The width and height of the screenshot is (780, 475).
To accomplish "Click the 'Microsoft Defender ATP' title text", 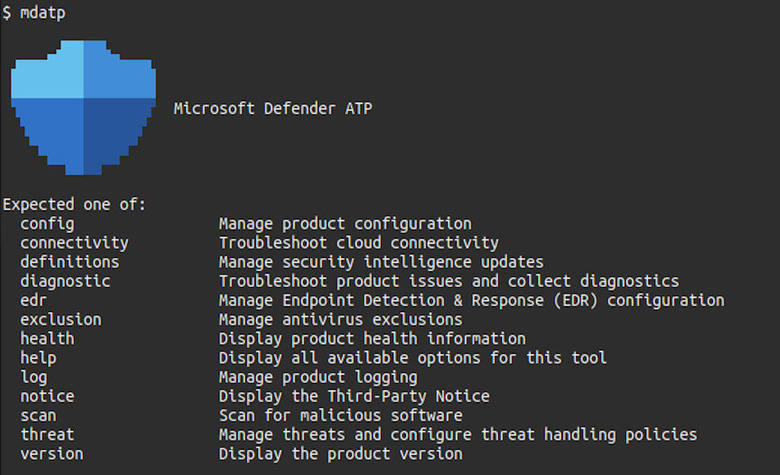I will tap(273, 108).
